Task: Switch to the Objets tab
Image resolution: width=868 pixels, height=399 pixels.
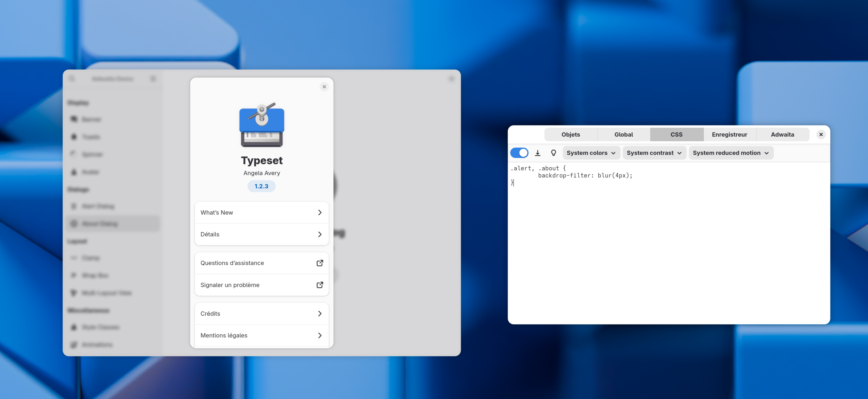Action: pos(570,134)
